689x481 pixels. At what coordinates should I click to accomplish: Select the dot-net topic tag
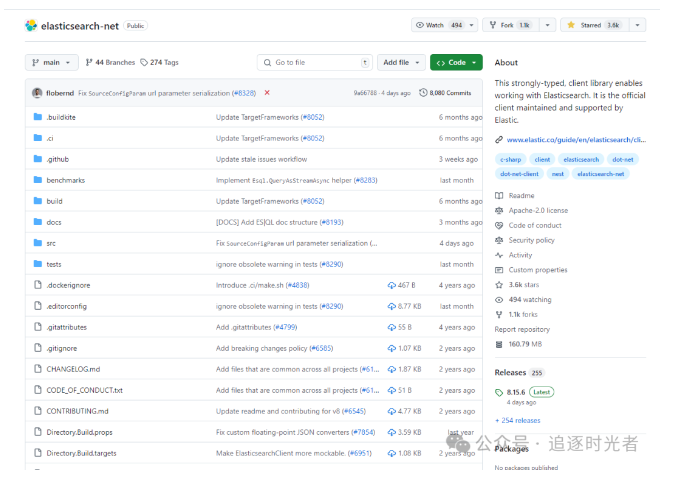point(623,159)
